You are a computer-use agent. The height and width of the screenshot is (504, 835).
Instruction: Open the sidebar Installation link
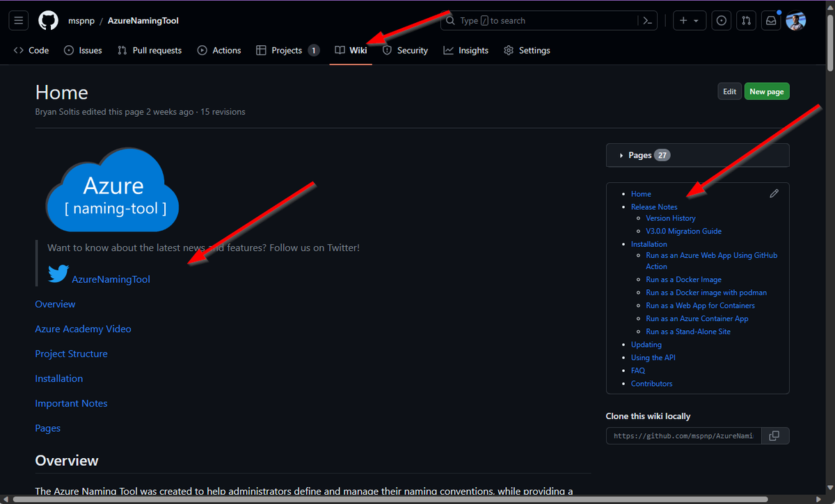[649, 244]
